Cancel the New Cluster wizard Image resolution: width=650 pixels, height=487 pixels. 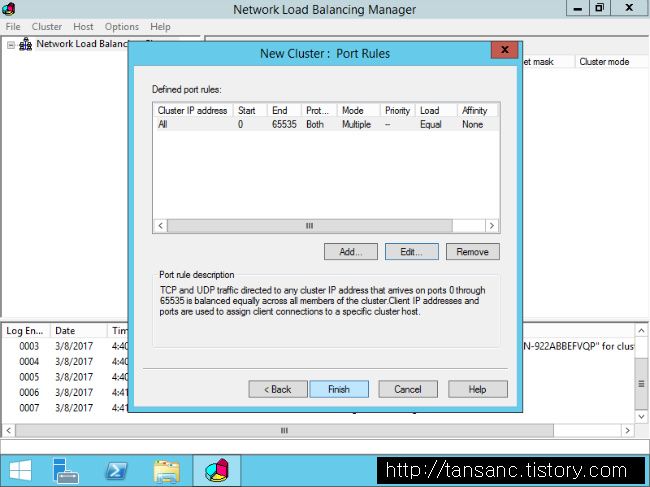[x=408, y=389]
